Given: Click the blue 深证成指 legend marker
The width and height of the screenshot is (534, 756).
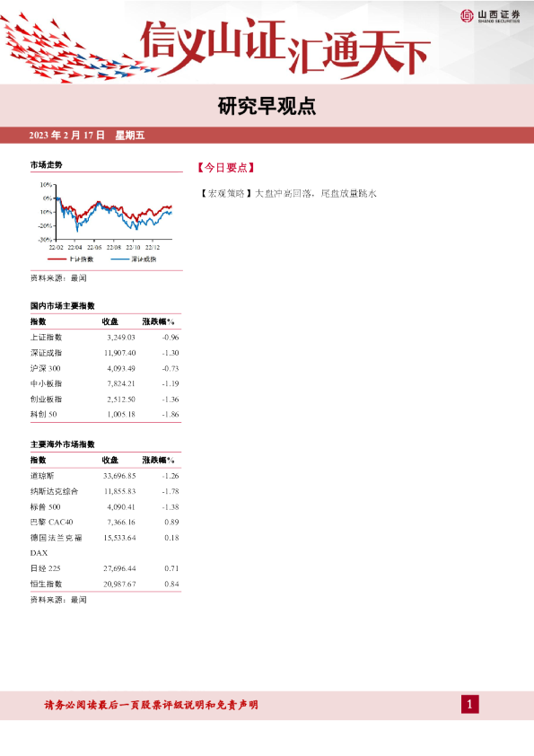Looking at the screenshot, I should click(x=120, y=259).
